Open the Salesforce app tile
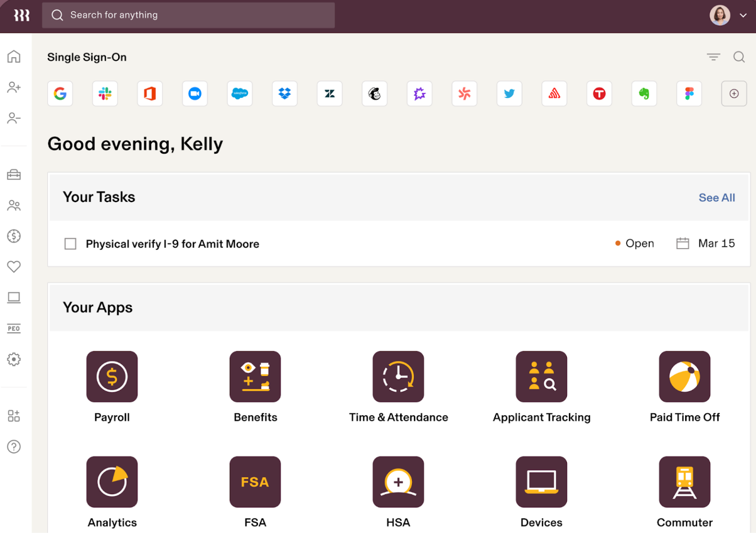Viewport: 756px width, 533px height. [240, 94]
